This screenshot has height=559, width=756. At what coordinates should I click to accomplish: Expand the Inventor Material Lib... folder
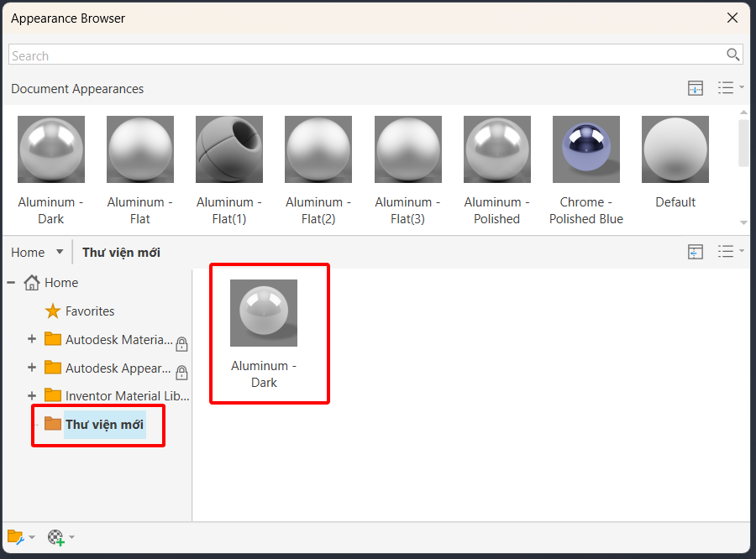coord(32,395)
